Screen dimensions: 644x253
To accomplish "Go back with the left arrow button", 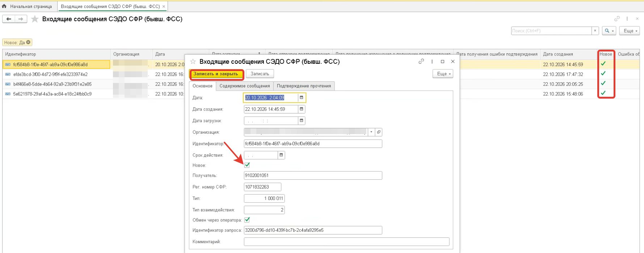I will click(9, 19).
